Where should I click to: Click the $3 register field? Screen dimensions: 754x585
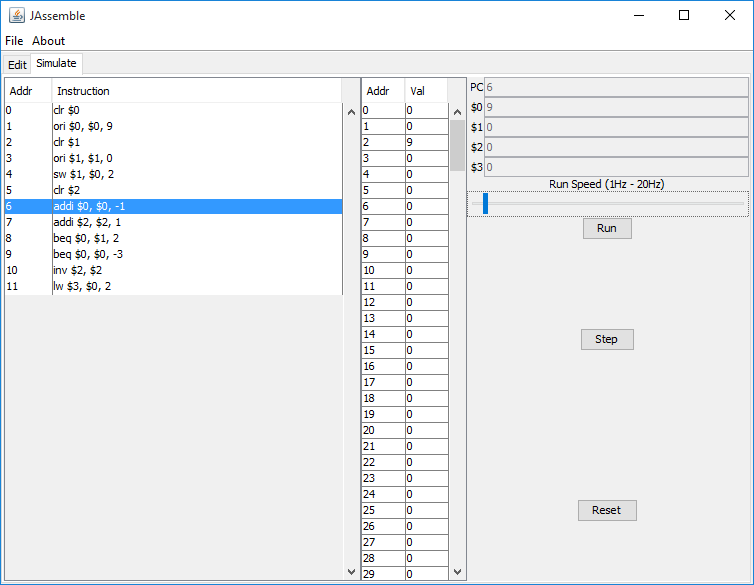tap(616, 167)
